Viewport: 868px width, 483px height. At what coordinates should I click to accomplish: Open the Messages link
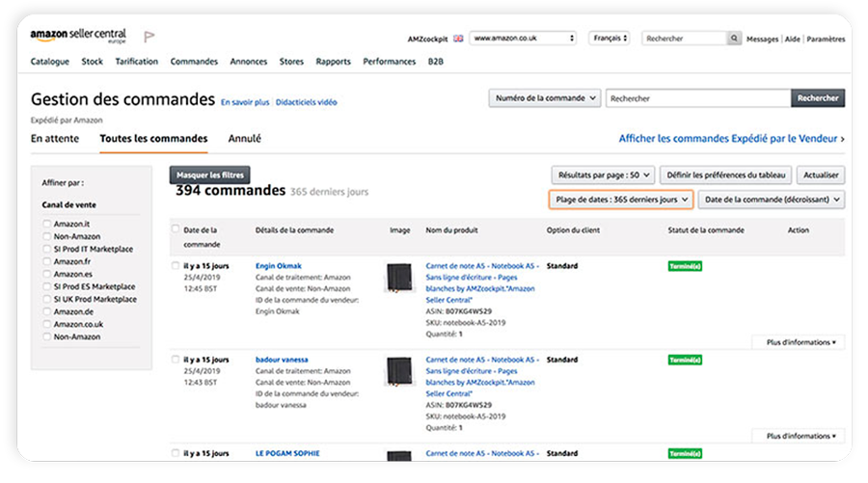click(x=762, y=40)
